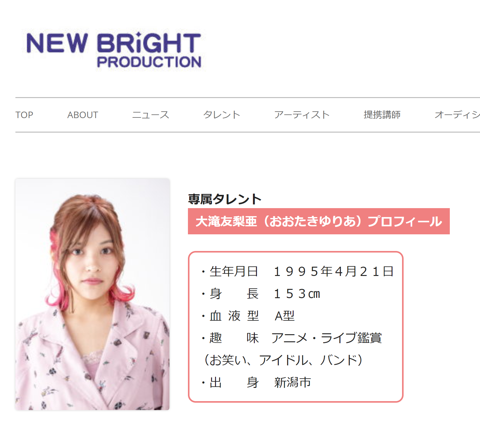
Task: Click the 出身 label
Action: pos(234,383)
